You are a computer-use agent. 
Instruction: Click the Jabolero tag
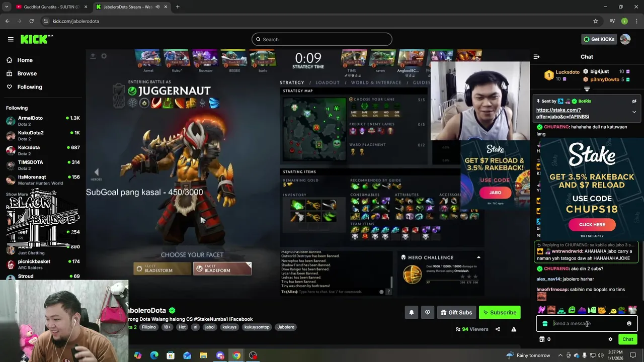point(286,327)
